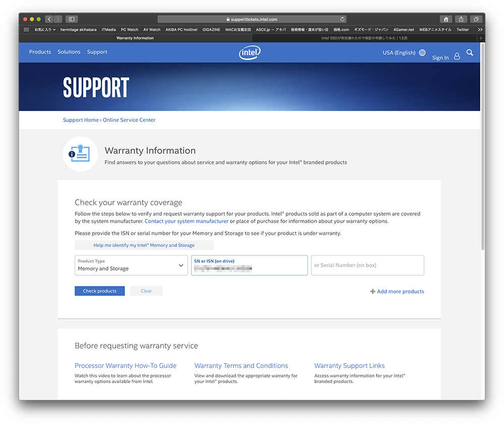Click the Warranty Information certificate icon
Screen dimensions: 504x425
point(80,154)
